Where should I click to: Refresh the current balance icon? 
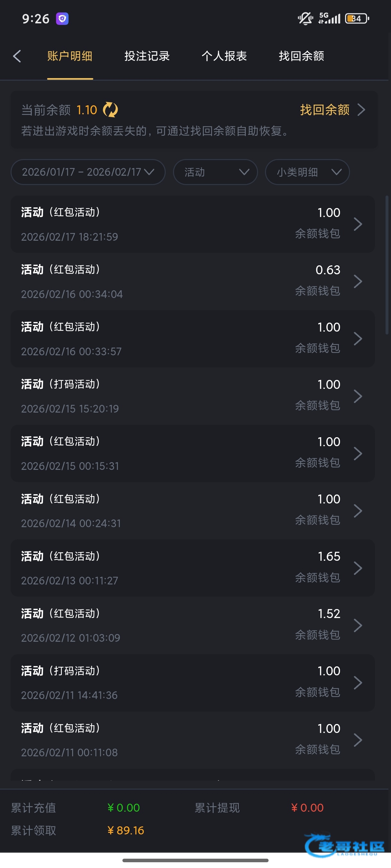pos(110,110)
